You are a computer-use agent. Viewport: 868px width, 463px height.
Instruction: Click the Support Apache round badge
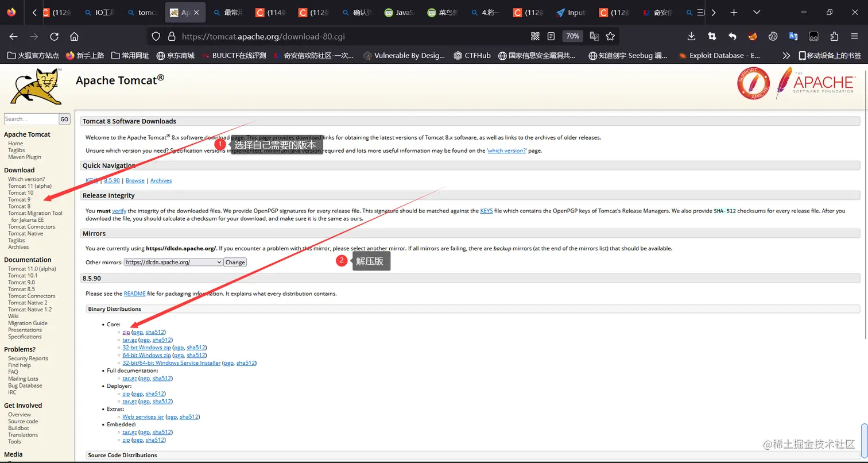(x=753, y=83)
